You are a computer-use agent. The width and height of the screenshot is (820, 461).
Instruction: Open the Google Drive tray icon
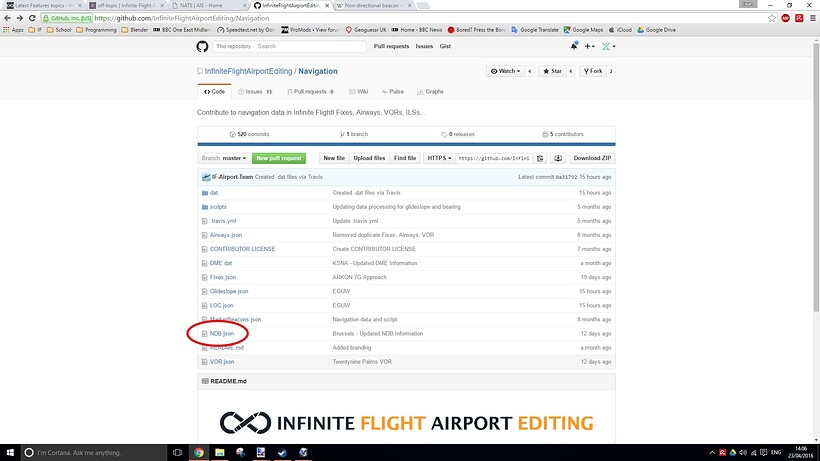pos(733,453)
